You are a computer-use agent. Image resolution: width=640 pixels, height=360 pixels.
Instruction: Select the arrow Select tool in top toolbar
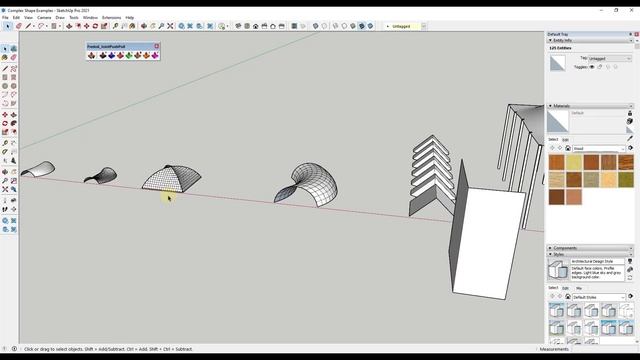pyautogui.click(x=7, y=26)
